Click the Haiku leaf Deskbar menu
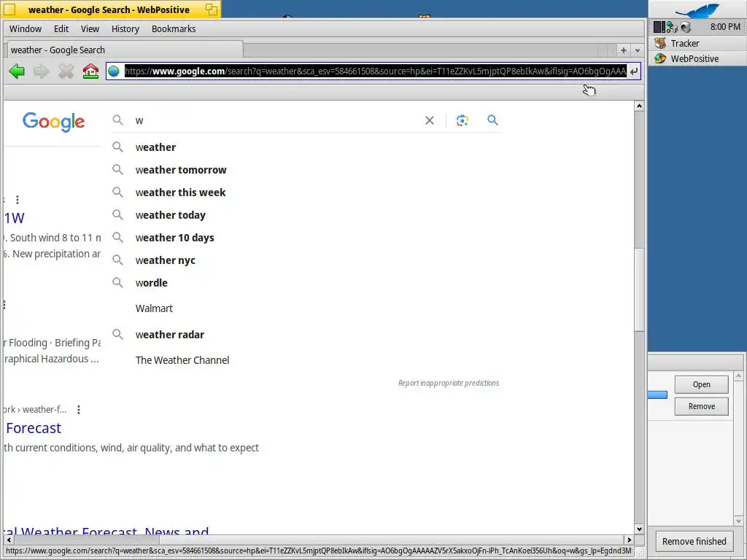 [697, 10]
